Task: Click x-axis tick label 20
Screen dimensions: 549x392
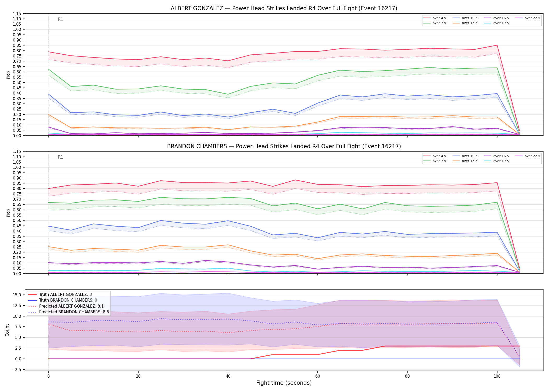Action: point(138,376)
